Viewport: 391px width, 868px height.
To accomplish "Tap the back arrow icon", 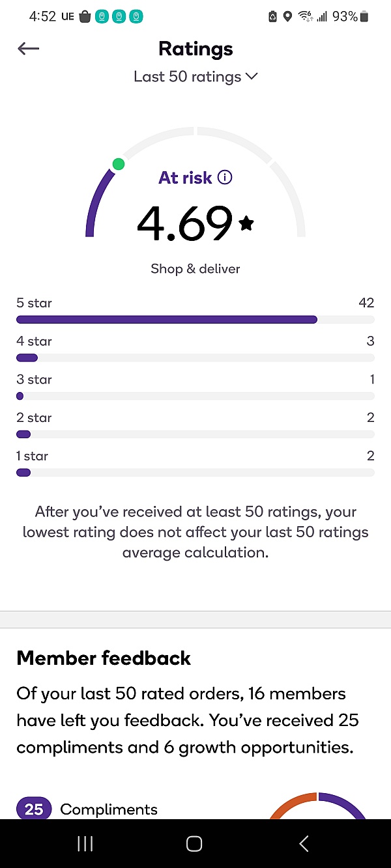I will click(x=29, y=49).
